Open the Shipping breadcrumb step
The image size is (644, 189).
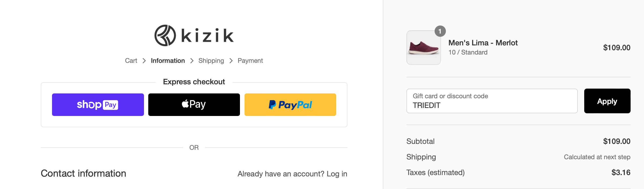pos(211,61)
